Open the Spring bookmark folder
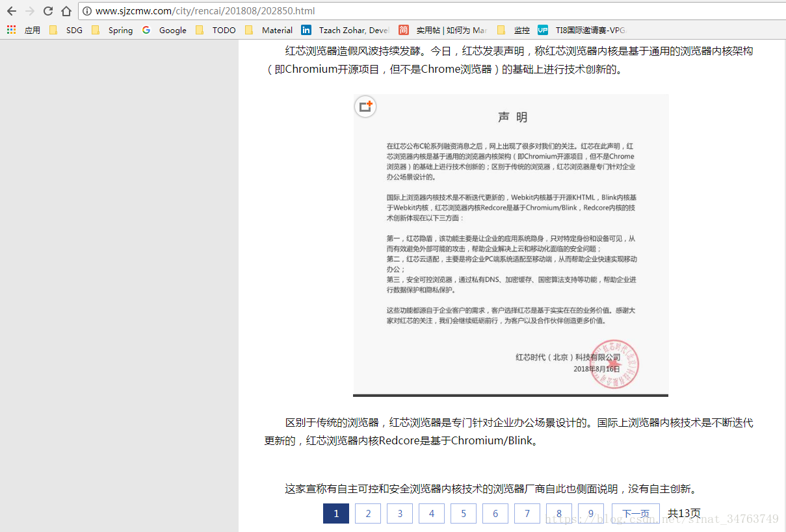Screen dimensions: 786x532 coord(112,30)
